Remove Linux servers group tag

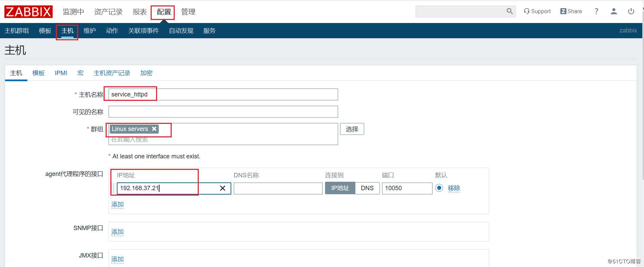point(154,129)
